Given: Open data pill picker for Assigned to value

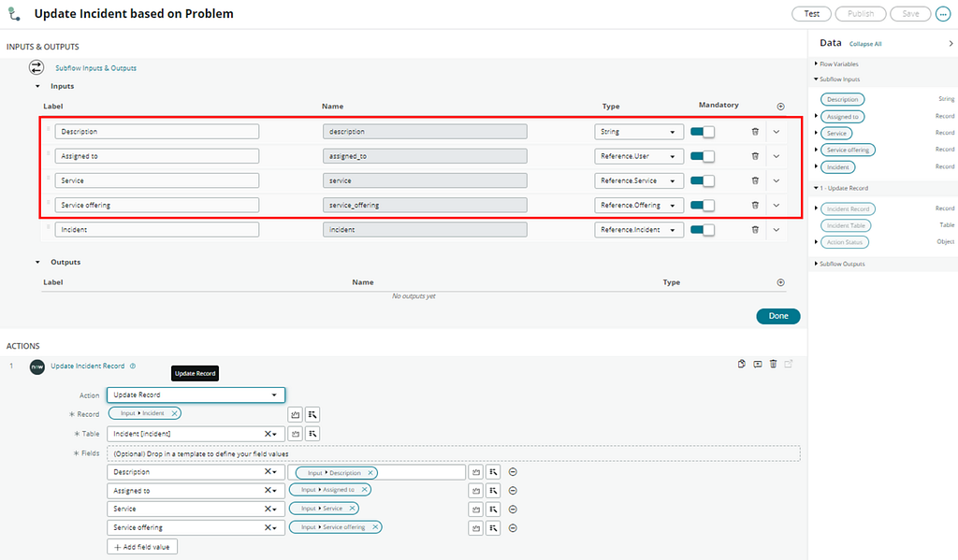Looking at the screenshot, I should click(x=493, y=491).
